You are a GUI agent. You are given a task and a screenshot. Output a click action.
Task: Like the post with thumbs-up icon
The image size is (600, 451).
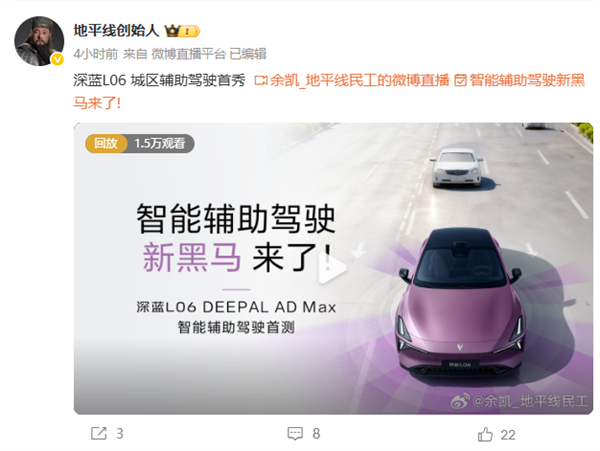tap(485, 434)
